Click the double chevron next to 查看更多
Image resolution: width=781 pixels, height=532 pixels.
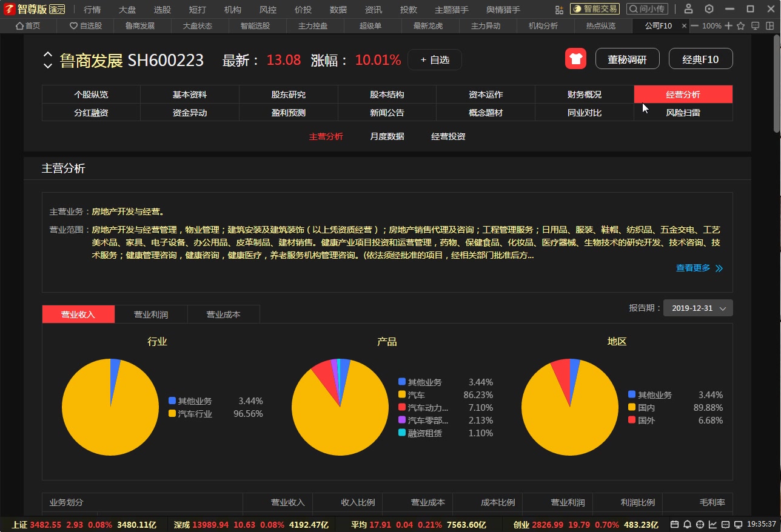pyautogui.click(x=719, y=268)
